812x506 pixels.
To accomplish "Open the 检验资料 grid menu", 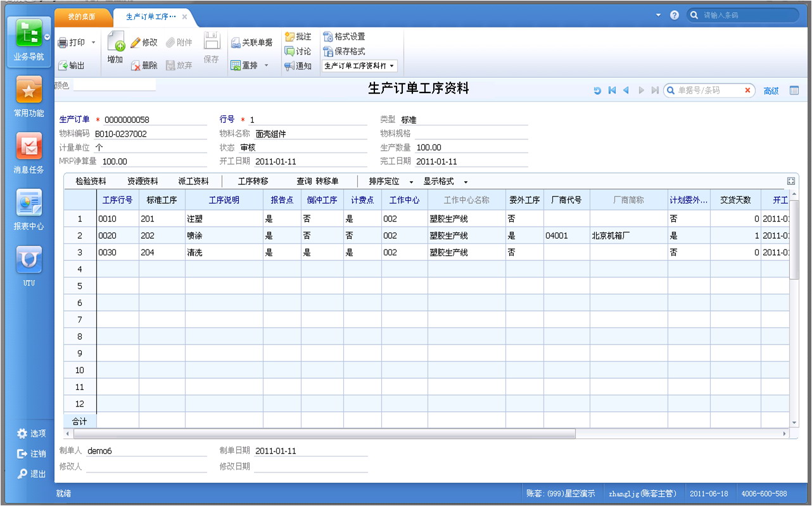I will coord(91,181).
